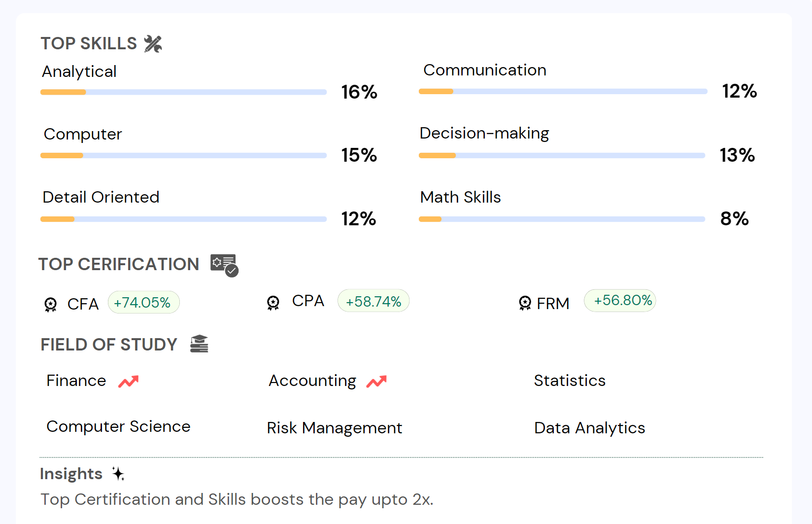The image size is (812, 524).
Task: Open the Risk Management field
Action: coord(335,428)
